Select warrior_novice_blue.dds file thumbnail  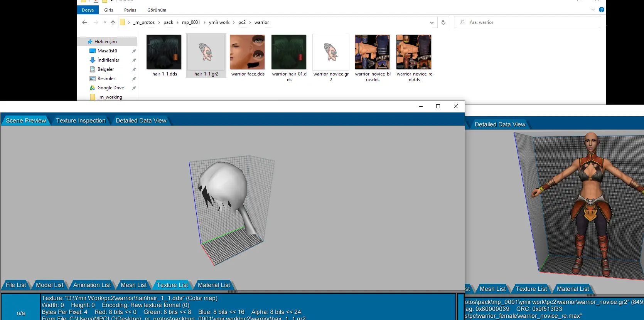[372, 52]
